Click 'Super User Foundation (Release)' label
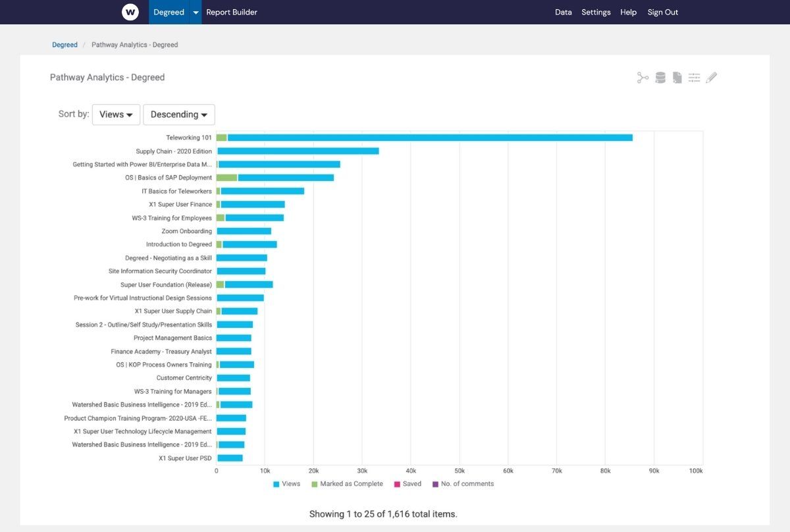 (167, 284)
